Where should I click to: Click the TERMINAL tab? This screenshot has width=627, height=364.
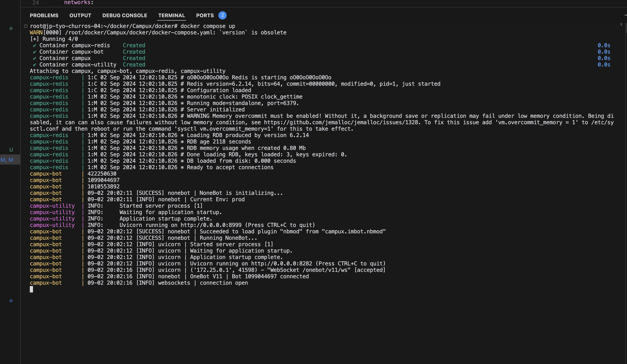171,15
